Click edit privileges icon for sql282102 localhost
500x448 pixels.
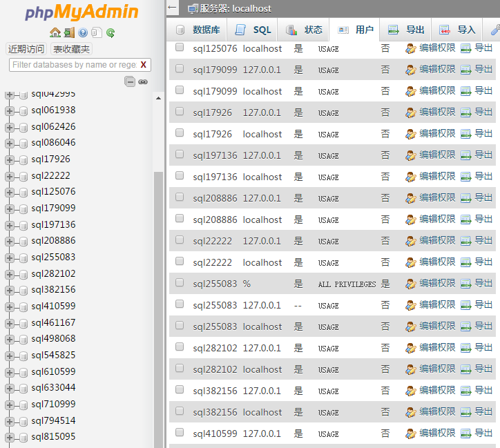point(411,369)
